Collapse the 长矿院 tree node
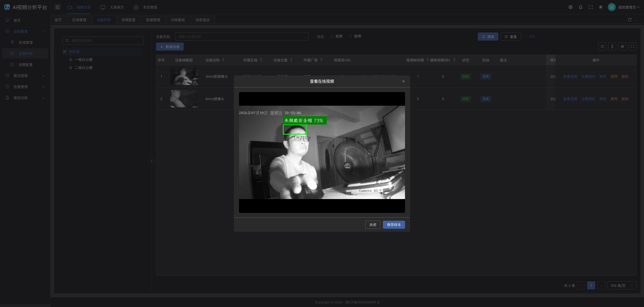Image resolution: width=644 pixels, height=307 pixels. (x=65, y=52)
